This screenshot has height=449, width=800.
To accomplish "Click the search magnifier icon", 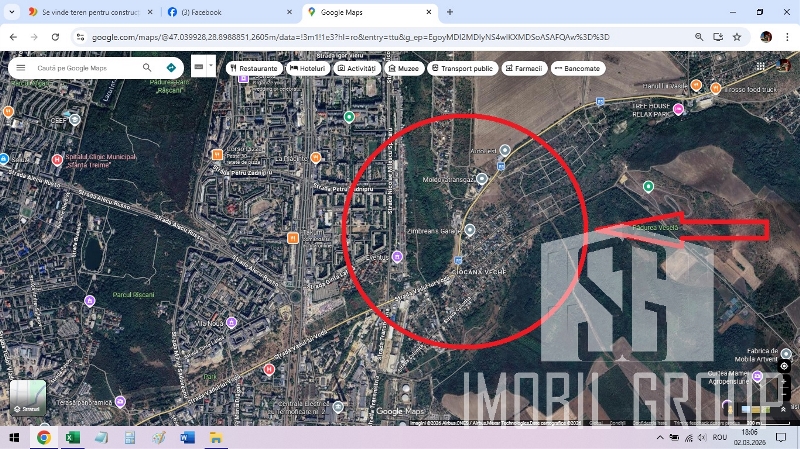I will click(147, 67).
